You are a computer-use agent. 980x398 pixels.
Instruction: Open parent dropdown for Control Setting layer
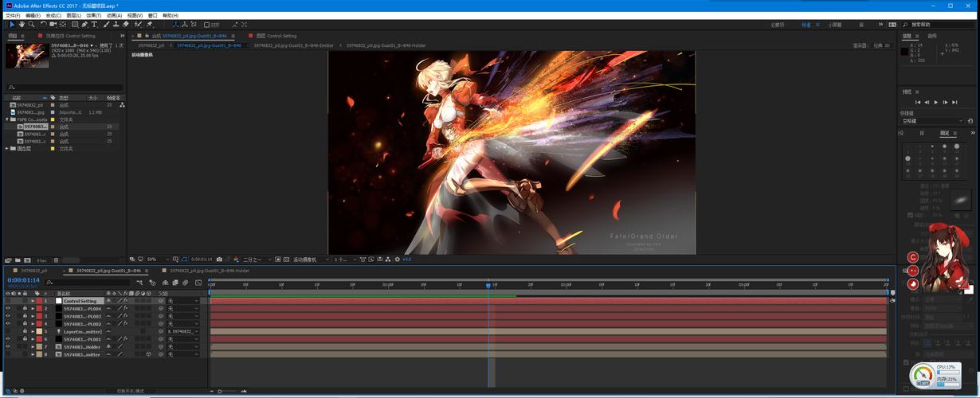click(x=183, y=301)
